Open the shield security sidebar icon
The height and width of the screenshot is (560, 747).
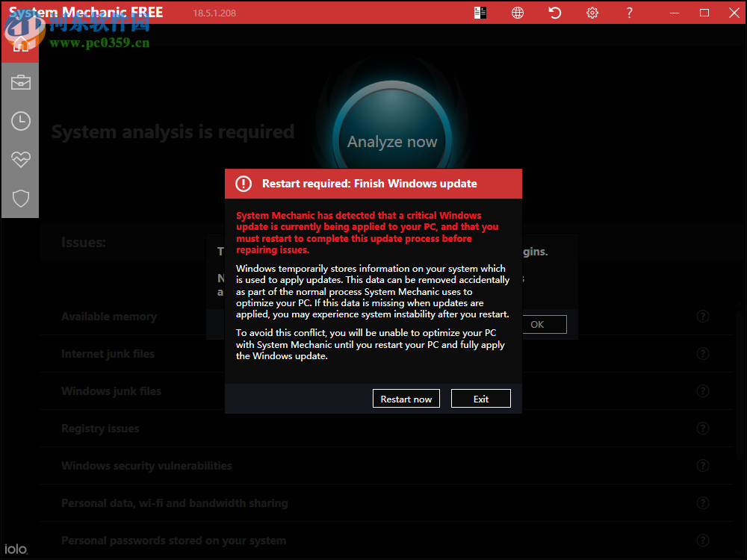click(20, 198)
